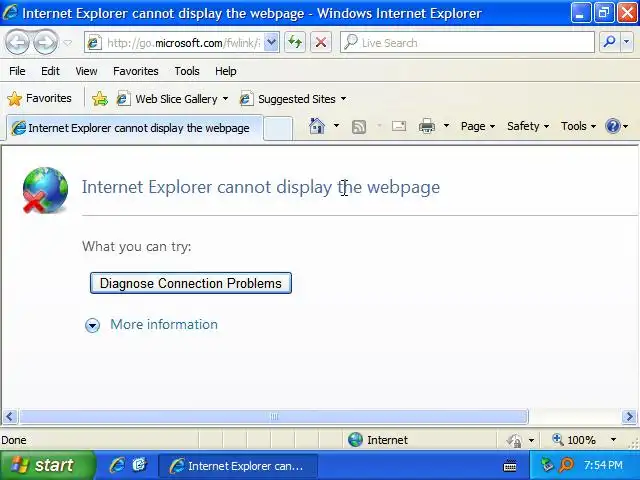Open the Tools menu in menu bar
The width and height of the screenshot is (640, 480).
point(187,71)
